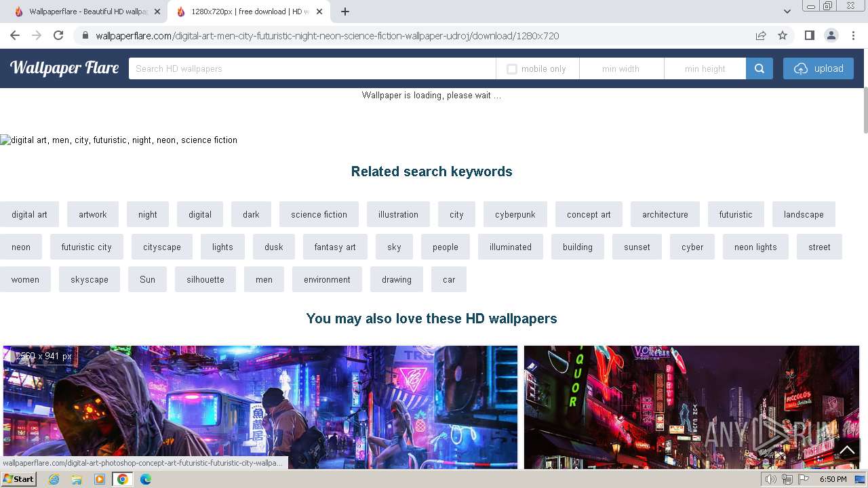Screen dimensions: 868x488
Task: Click the 'concept art' keyword tag
Action: (589, 214)
